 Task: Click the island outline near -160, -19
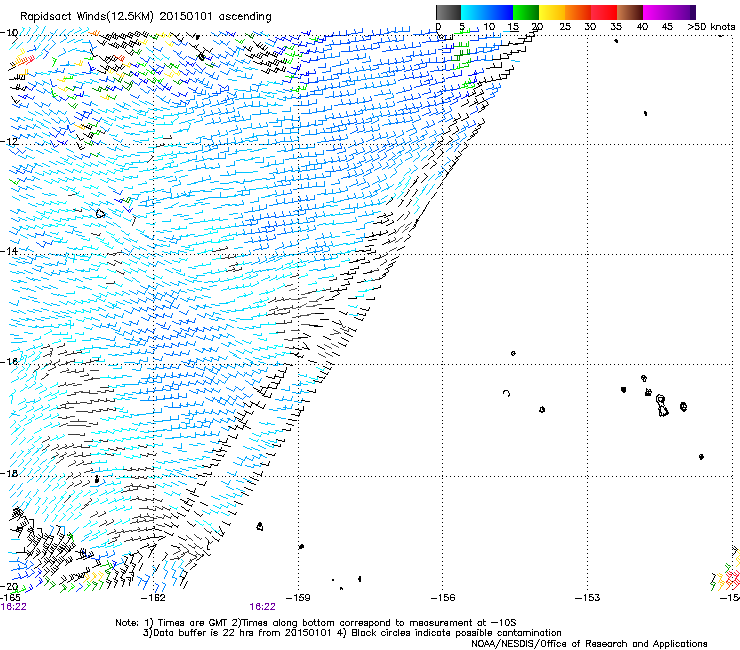pos(260,526)
